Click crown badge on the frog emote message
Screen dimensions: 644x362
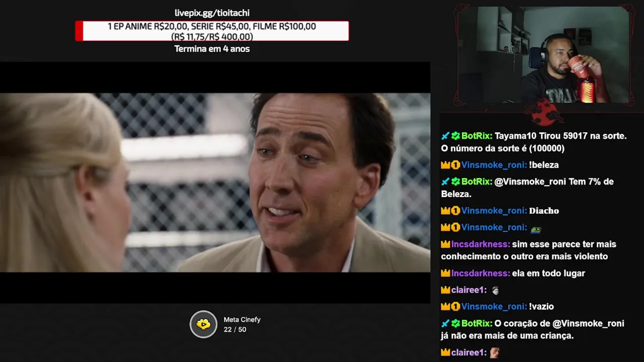pos(445,227)
